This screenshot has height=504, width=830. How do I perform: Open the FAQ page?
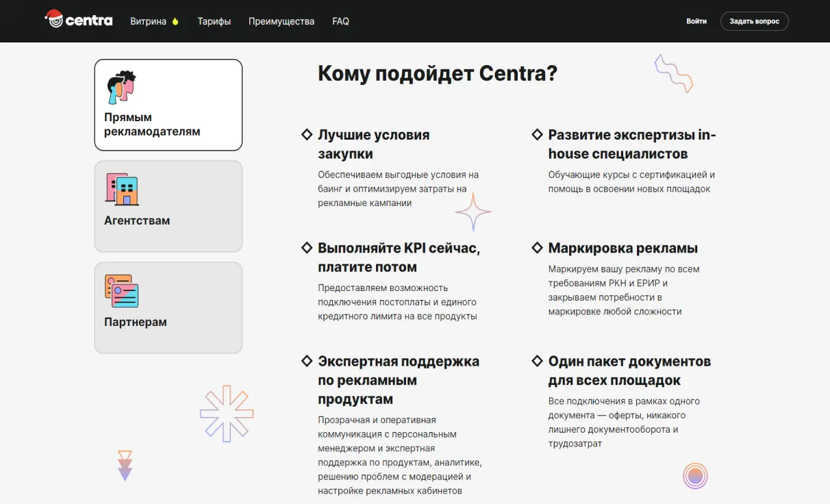340,21
